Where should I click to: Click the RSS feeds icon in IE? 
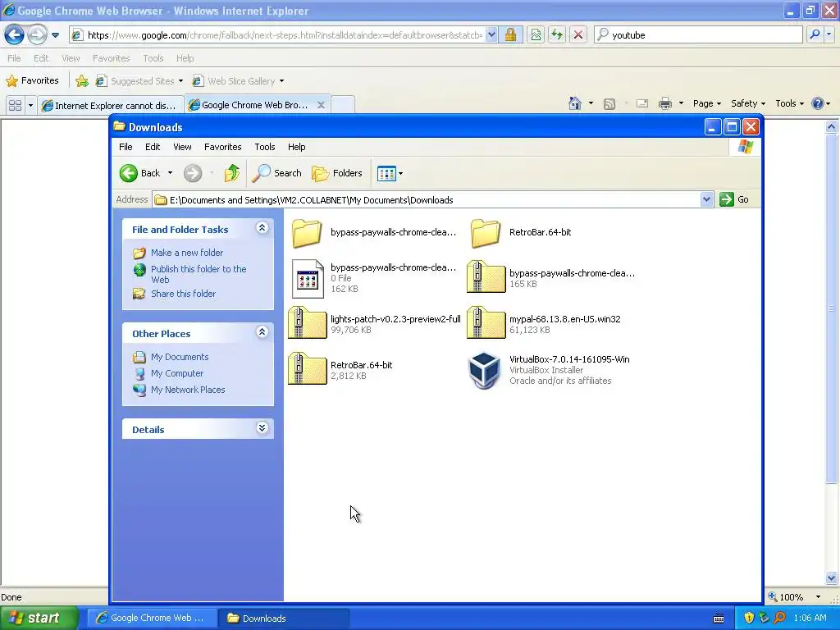[x=609, y=104]
